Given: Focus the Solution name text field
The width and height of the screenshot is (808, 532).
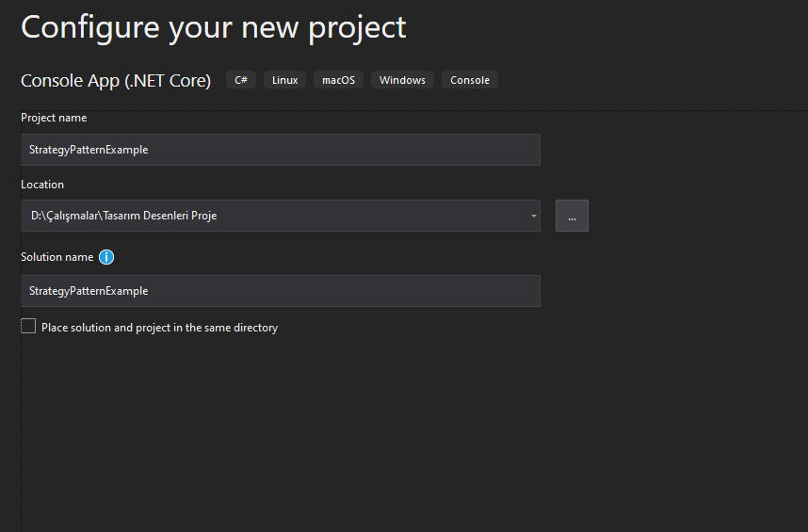Looking at the screenshot, I should coord(281,291).
